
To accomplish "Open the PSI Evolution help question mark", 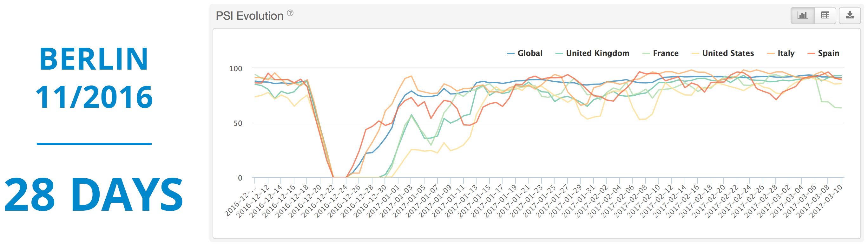I will [290, 13].
